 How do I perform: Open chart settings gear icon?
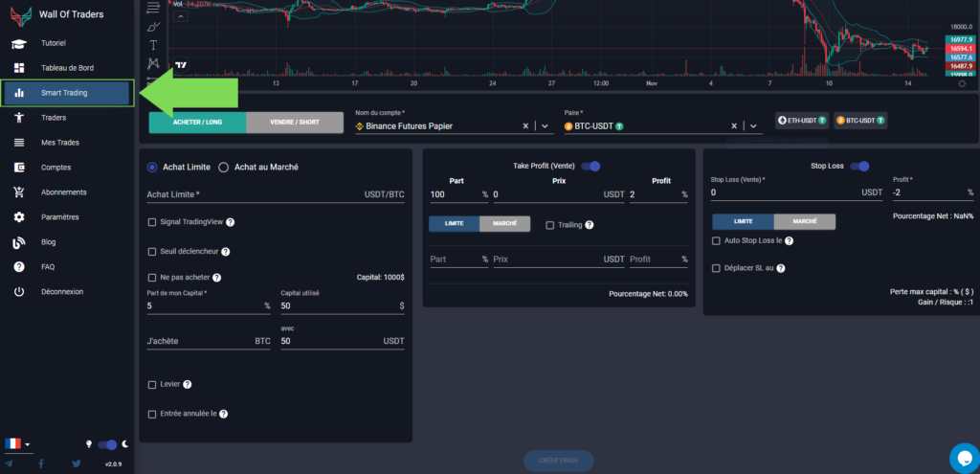961,83
